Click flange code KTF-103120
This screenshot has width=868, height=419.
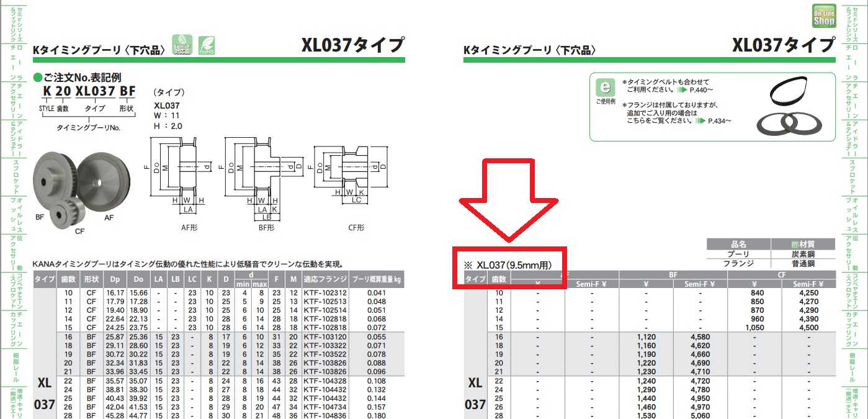pos(325,336)
